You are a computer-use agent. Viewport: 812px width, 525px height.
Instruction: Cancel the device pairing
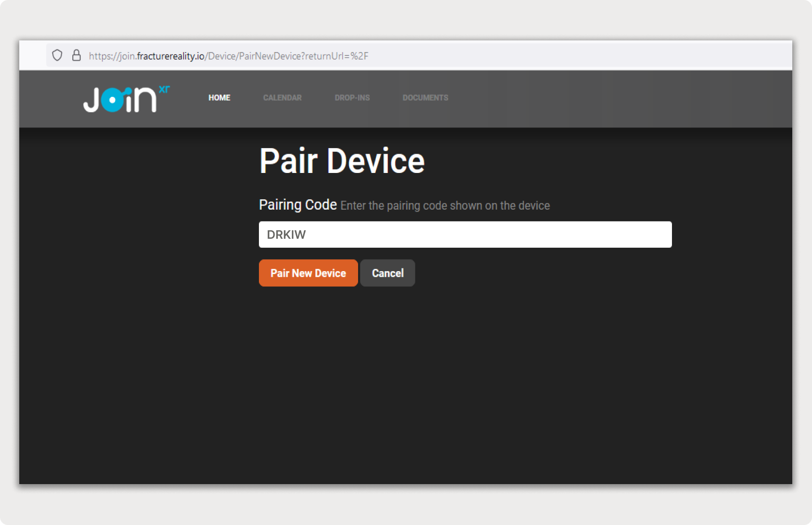387,273
